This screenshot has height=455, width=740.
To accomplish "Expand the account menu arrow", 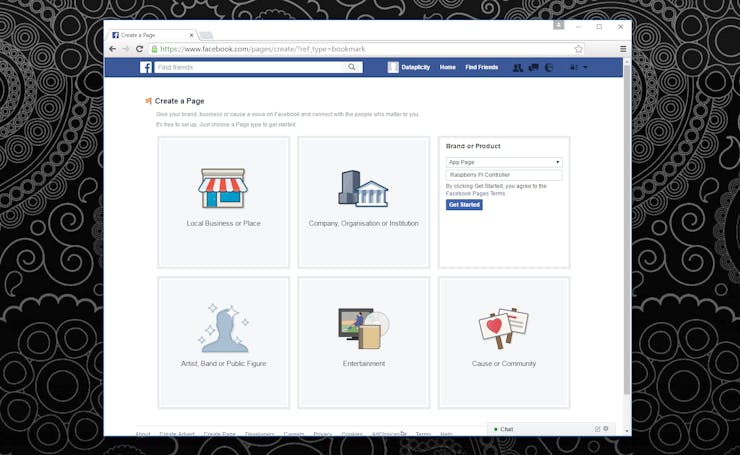I will pos(585,67).
